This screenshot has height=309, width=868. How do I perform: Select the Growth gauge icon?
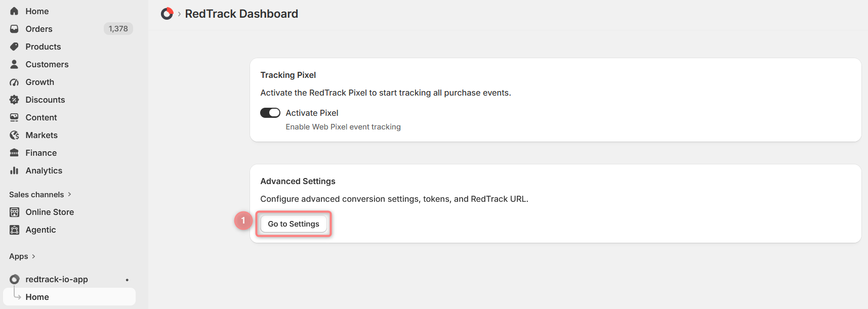pyautogui.click(x=14, y=82)
